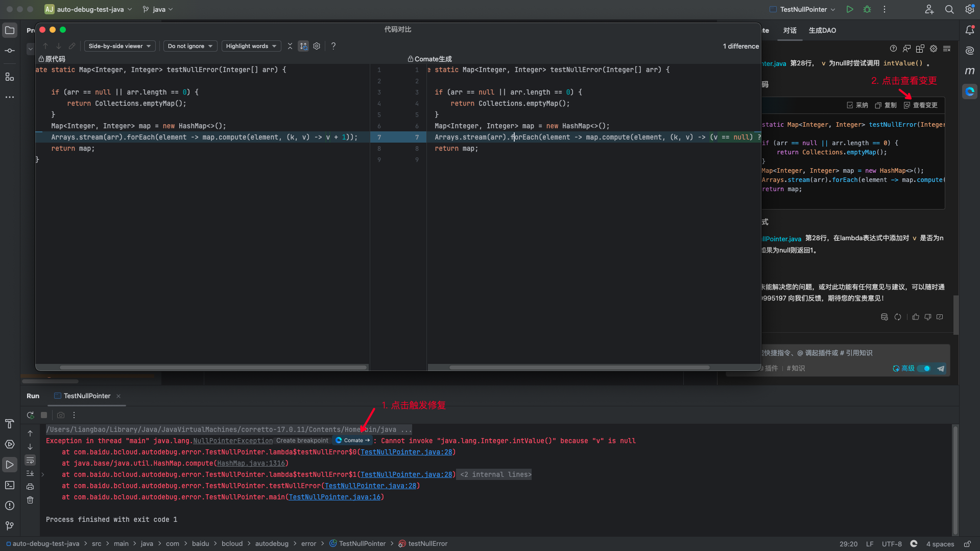
Task: Click Comate fix button in exception line
Action: [353, 440]
